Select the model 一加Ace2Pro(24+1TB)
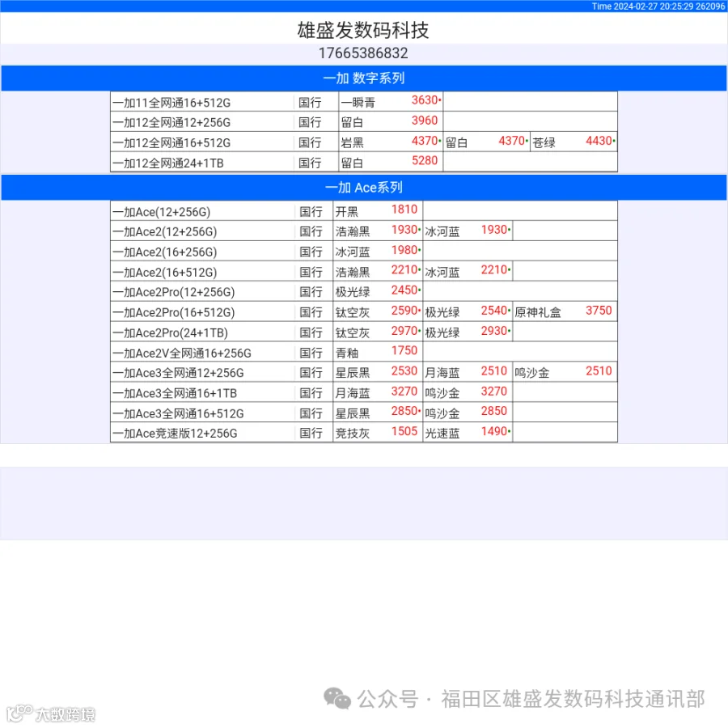 (x=170, y=333)
